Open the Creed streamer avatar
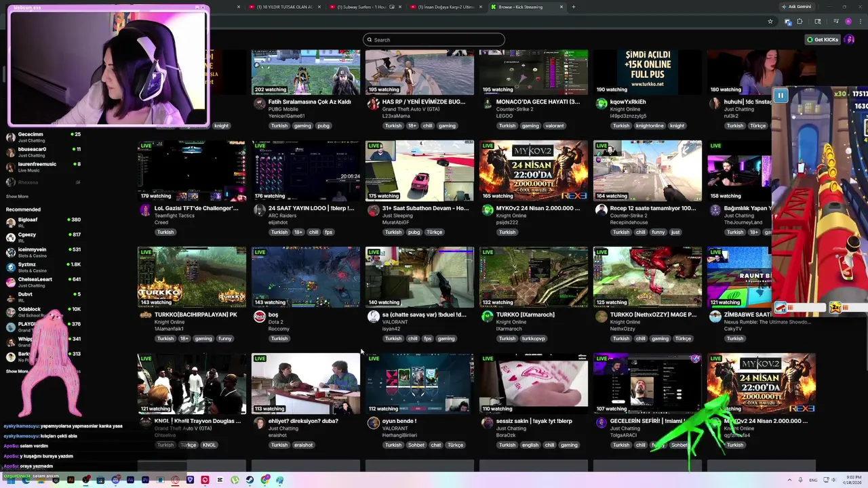The width and height of the screenshot is (868, 488). coord(146,210)
